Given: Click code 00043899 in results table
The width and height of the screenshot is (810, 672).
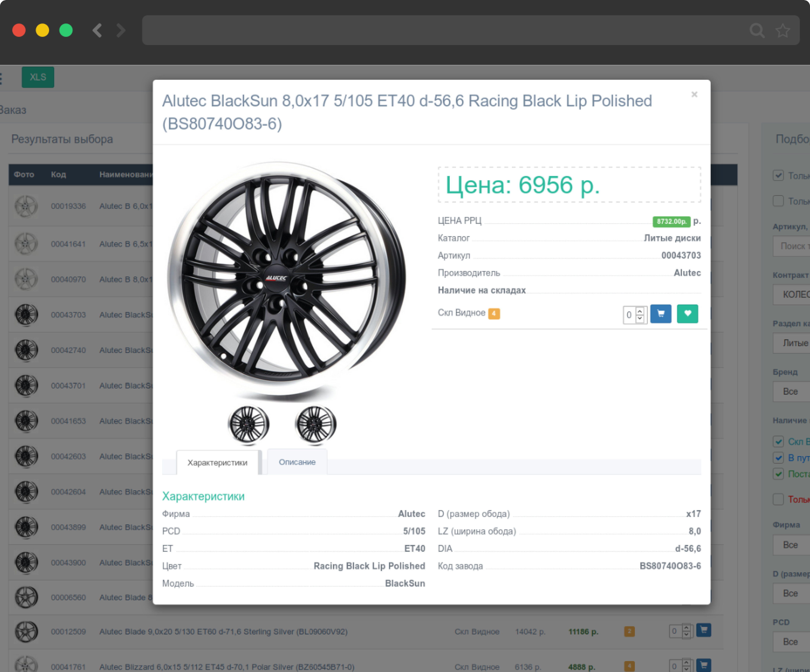Looking at the screenshot, I should 68,527.
